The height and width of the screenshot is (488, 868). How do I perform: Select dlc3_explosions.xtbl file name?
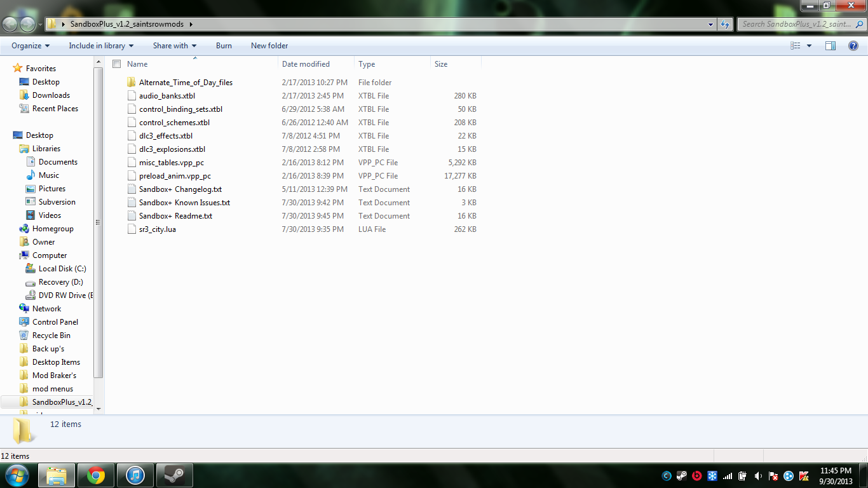172,149
